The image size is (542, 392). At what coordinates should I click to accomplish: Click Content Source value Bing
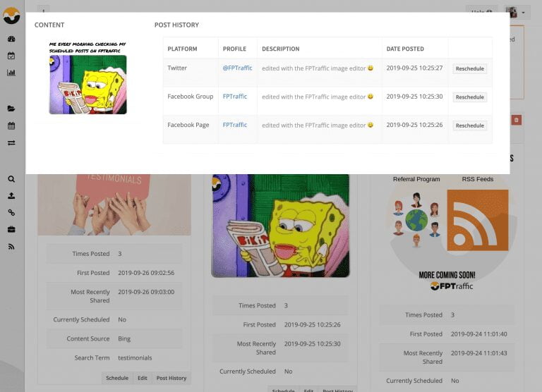point(124,339)
